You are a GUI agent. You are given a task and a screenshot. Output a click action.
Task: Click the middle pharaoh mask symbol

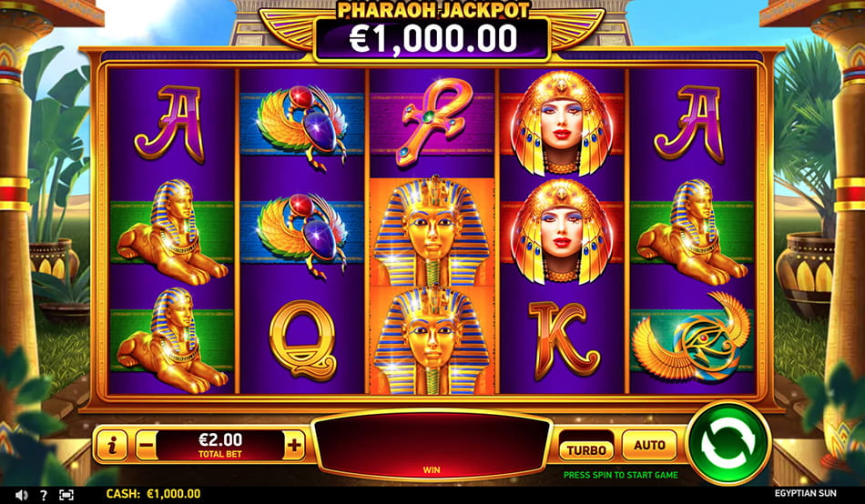click(x=432, y=232)
